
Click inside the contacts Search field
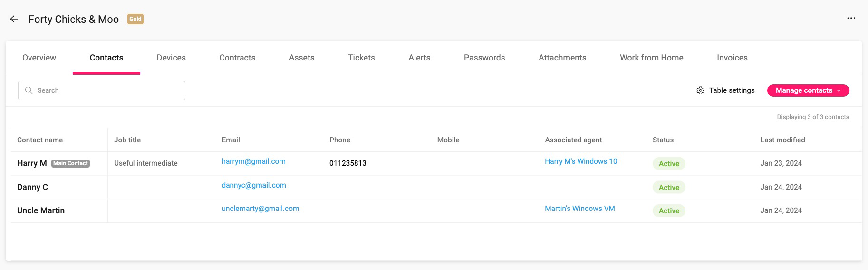pyautogui.click(x=102, y=90)
